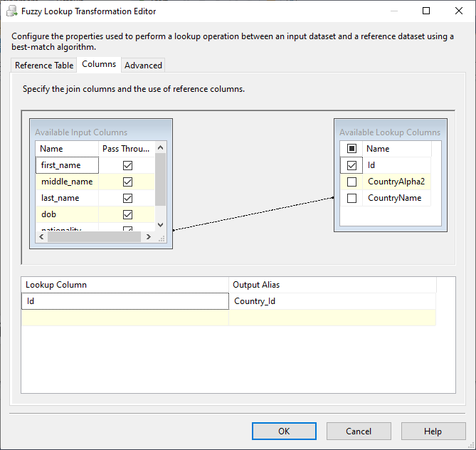Click the Cancel button
Viewport: 476px width, 450px height.
pyautogui.click(x=359, y=431)
